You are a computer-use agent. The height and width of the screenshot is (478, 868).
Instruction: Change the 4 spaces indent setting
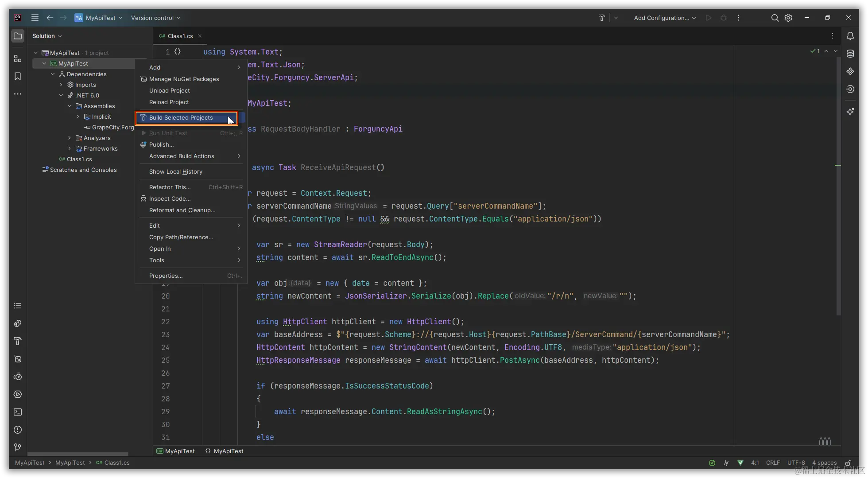tap(824, 463)
